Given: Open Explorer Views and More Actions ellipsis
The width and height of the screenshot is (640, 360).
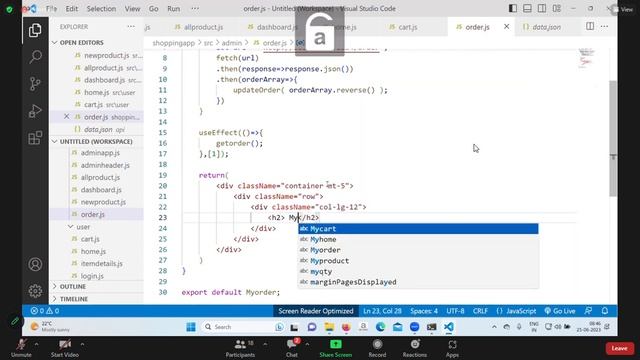Looking at the screenshot, I should (x=131, y=27).
